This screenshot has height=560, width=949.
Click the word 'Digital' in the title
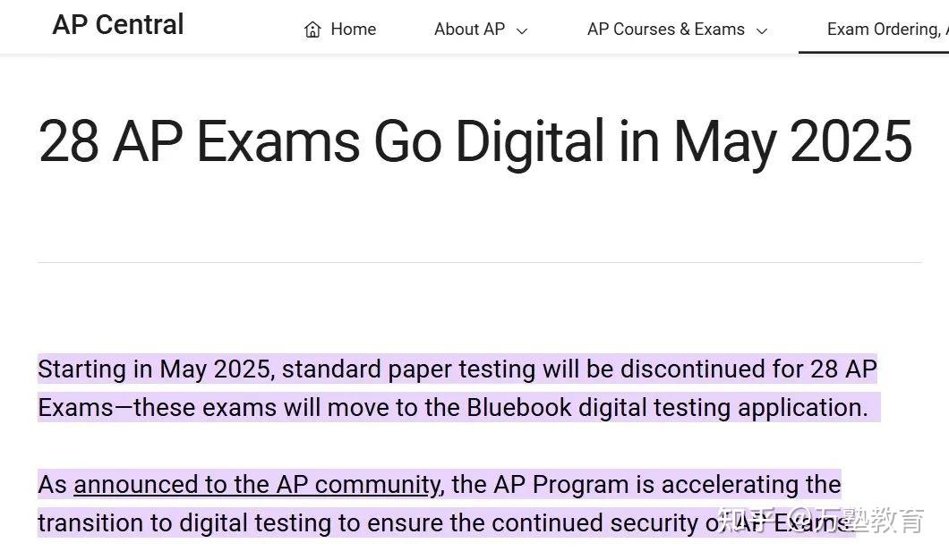(528, 141)
